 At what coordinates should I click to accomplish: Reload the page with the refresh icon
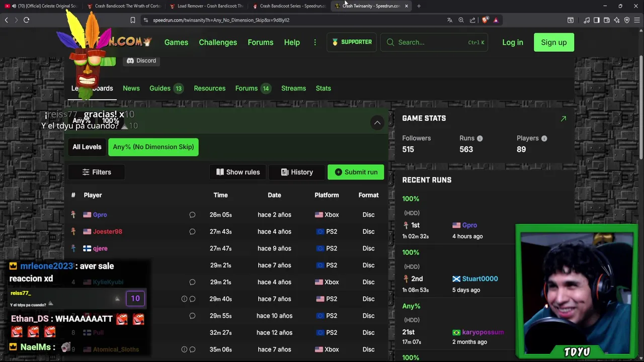coord(26,20)
